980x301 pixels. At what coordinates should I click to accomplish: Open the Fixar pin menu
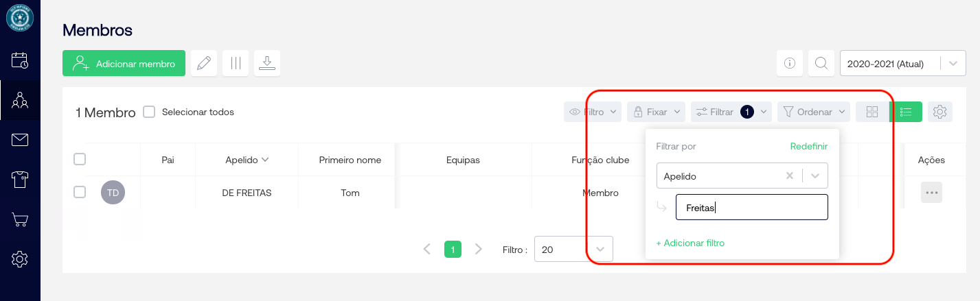click(x=656, y=112)
